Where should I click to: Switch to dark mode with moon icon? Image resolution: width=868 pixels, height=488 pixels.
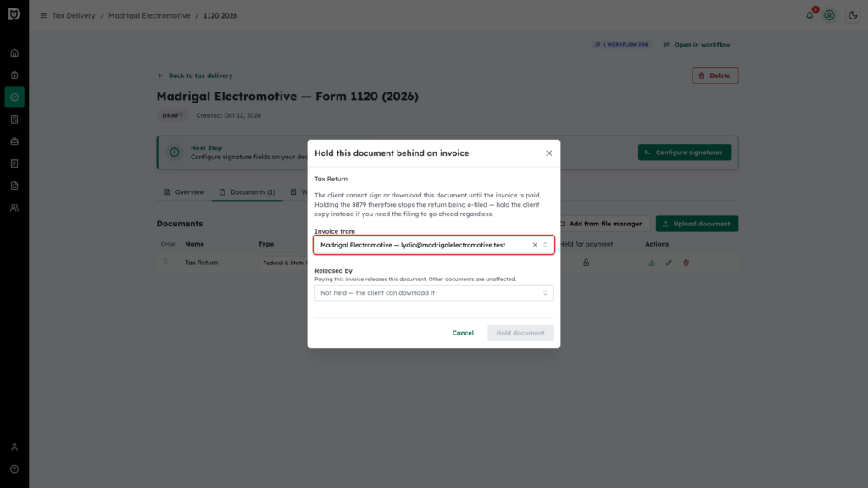point(853,15)
